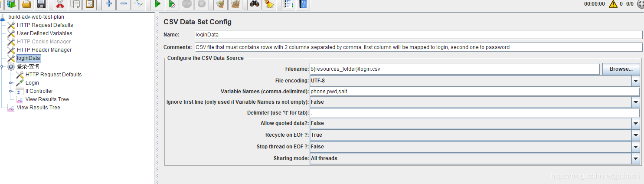The image size is (644, 184).
Task: Open Function Helper dialog icon
Action: 288,4
